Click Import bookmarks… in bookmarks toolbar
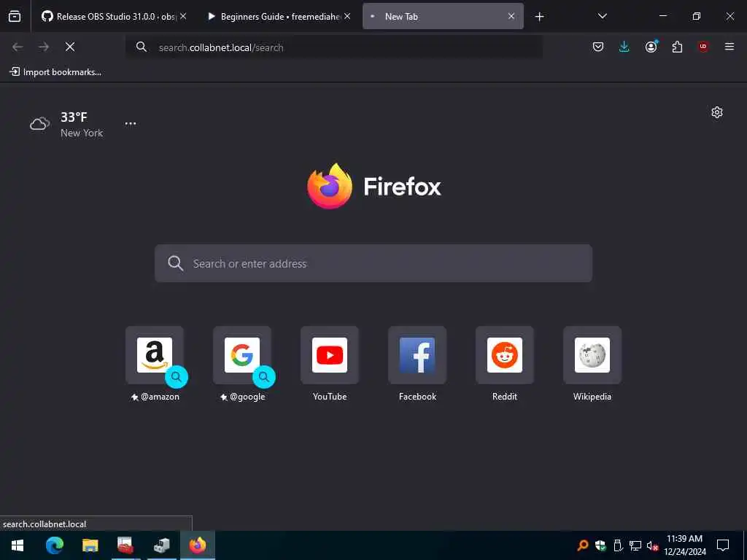This screenshot has height=560, width=747. click(x=55, y=72)
